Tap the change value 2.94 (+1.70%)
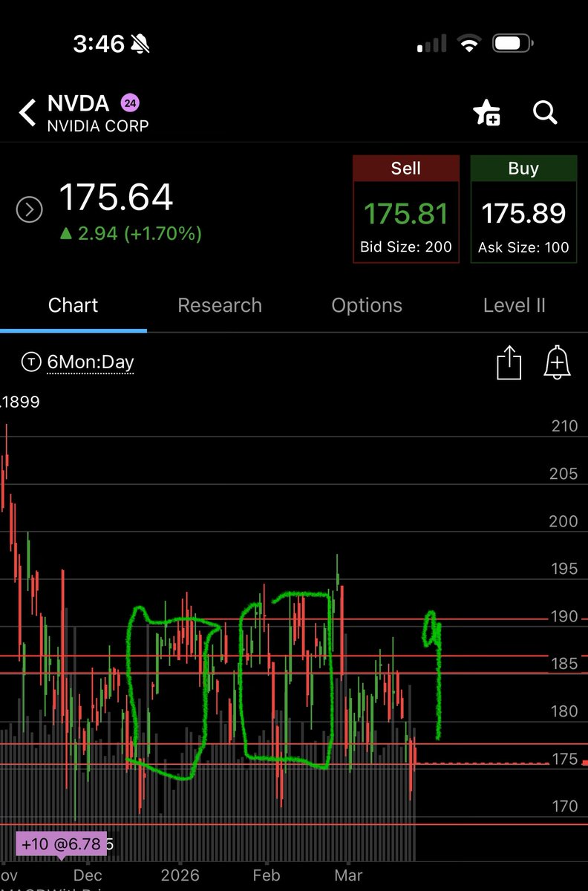The width and height of the screenshot is (588, 891). (x=130, y=234)
